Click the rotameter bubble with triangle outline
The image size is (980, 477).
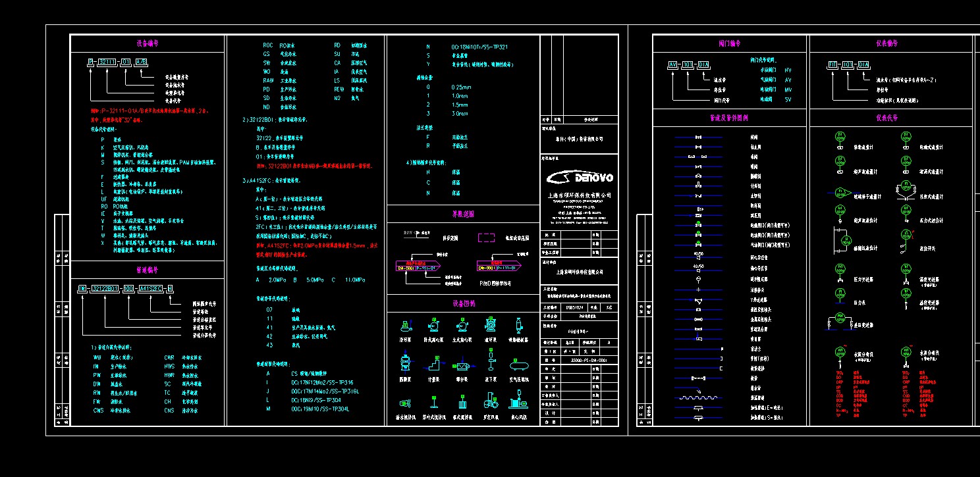[843, 193]
